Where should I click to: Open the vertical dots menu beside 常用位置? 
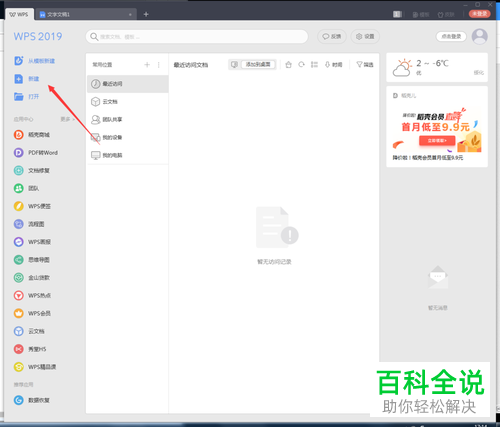point(159,65)
